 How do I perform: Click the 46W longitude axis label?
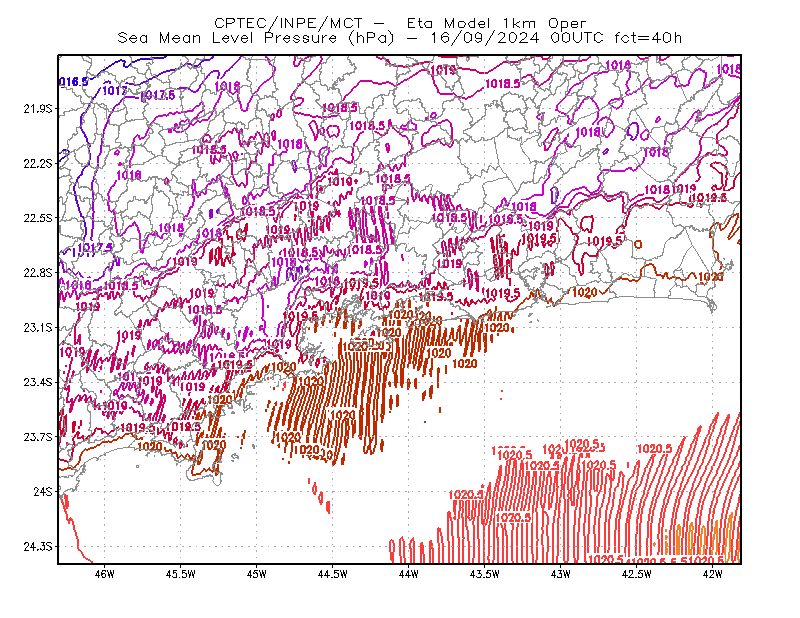[105, 574]
